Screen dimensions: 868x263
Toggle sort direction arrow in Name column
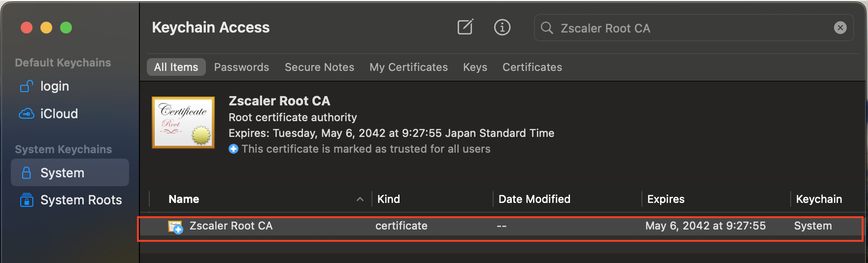360,199
